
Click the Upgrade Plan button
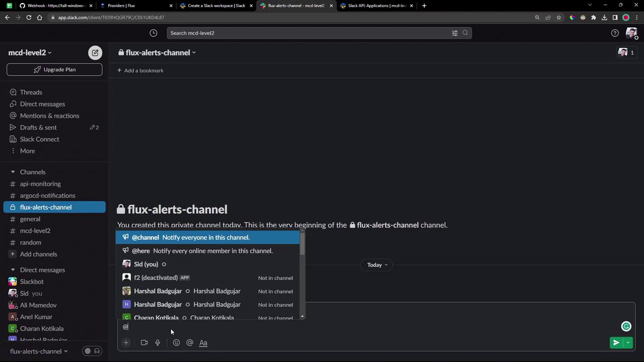point(54,69)
